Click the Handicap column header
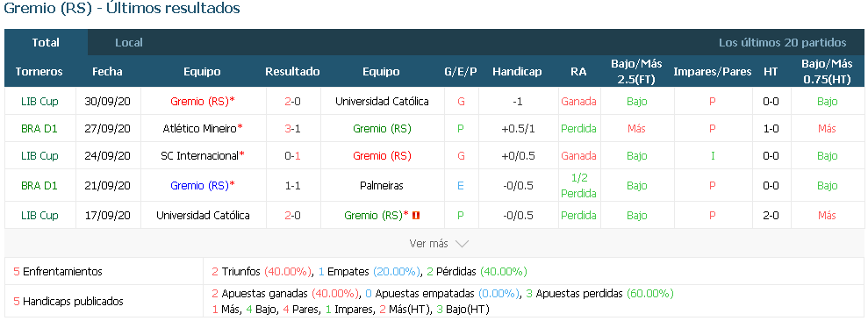 [517, 71]
